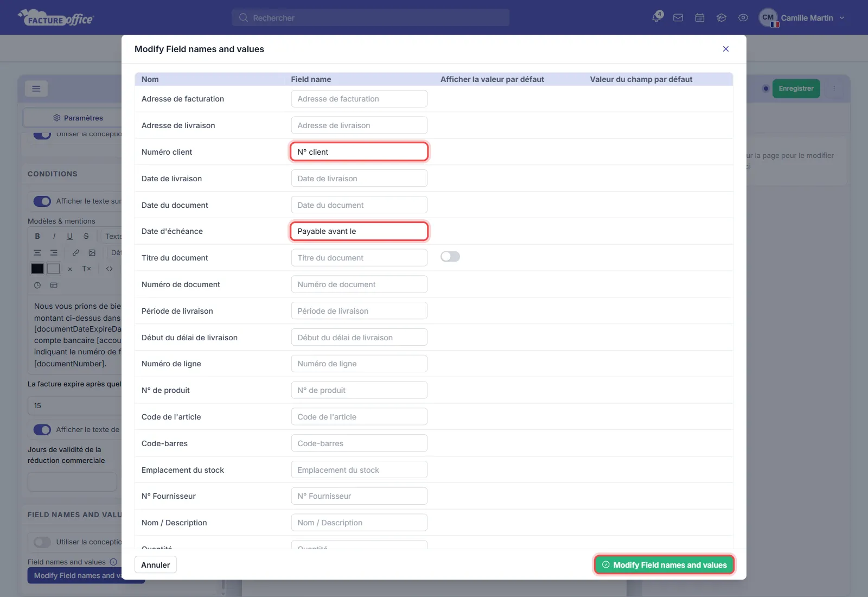Select the black color swatch in editor

(37, 269)
